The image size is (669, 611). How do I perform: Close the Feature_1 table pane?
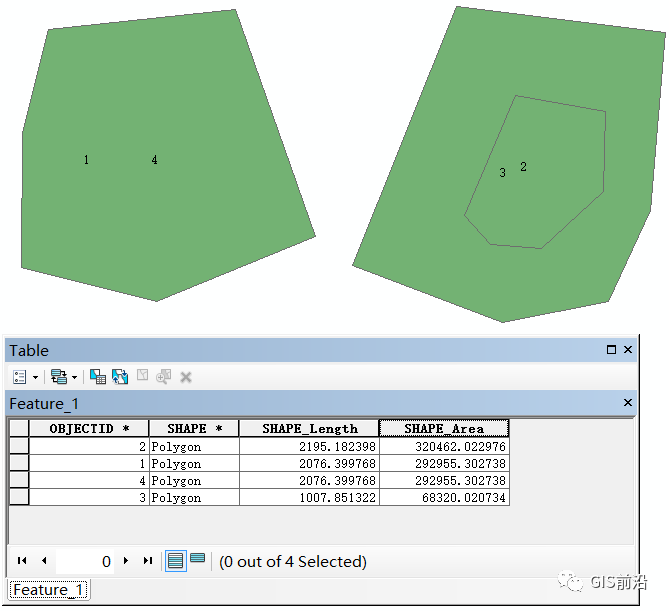(628, 402)
